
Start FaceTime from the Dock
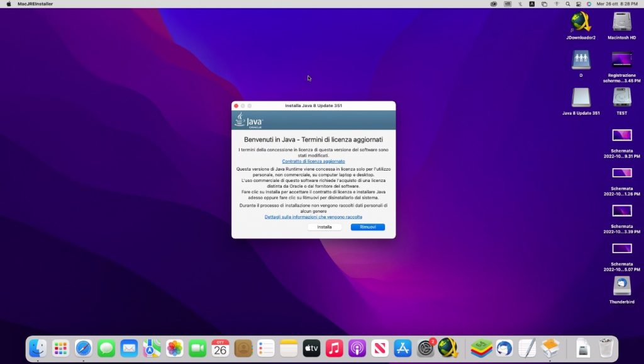pos(197,347)
